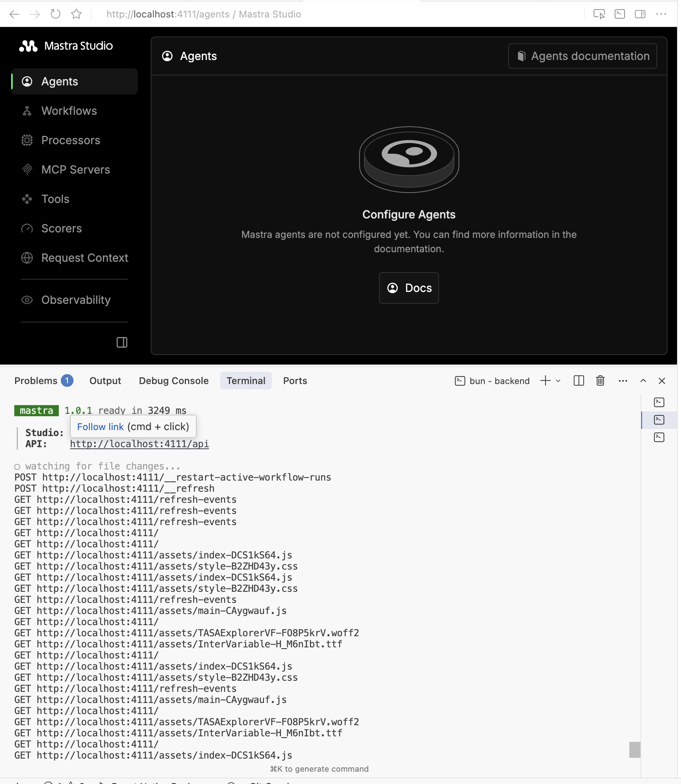This screenshot has height=784, width=681.
Task: Open the Scorers page
Action: 74,228
